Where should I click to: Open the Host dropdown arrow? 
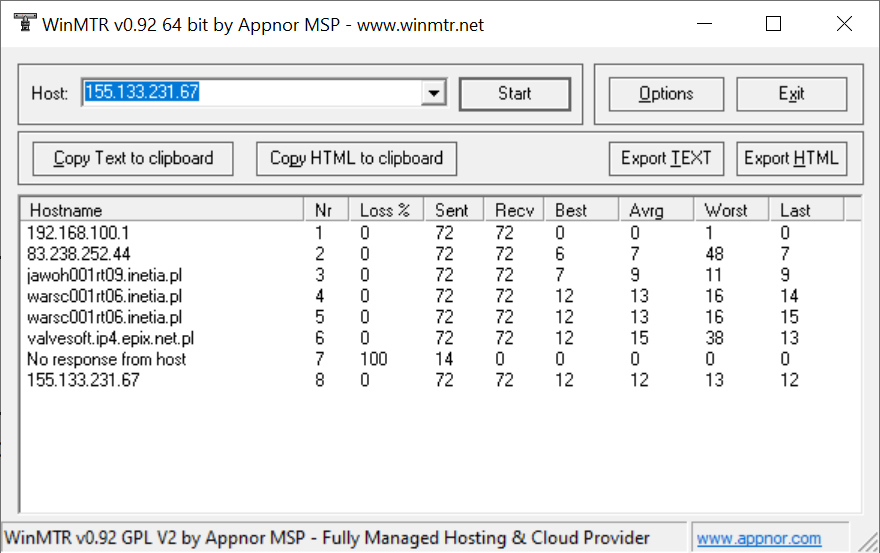pos(434,93)
